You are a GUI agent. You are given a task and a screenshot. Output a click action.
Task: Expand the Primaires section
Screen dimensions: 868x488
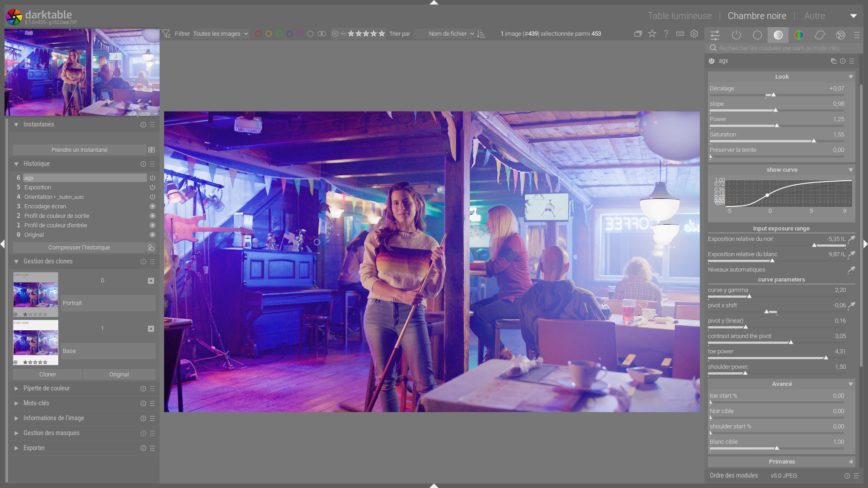pos(782,461)
